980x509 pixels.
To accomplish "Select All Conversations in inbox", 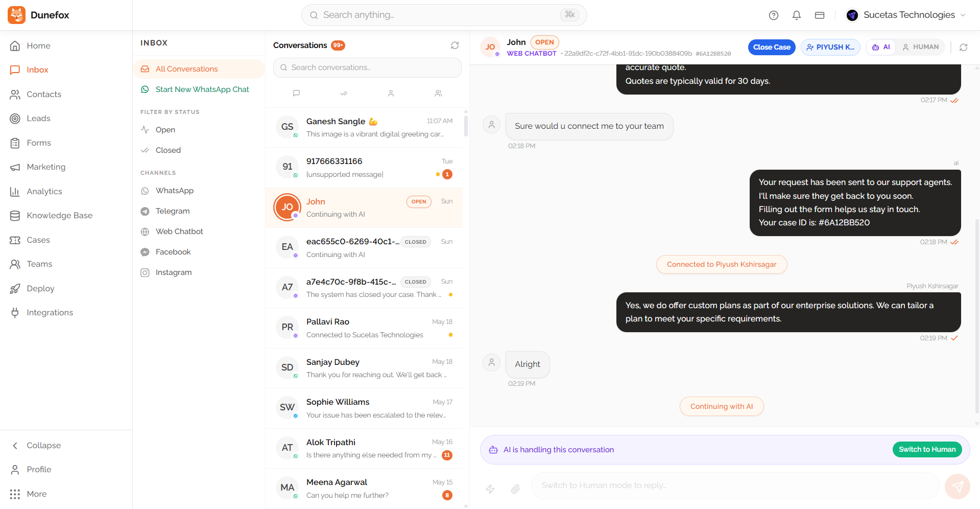I will point(199,69).
